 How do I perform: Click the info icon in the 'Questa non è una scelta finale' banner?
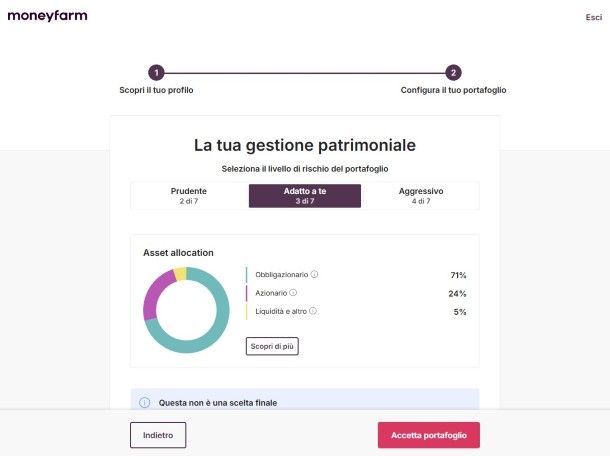coord(144,403)
